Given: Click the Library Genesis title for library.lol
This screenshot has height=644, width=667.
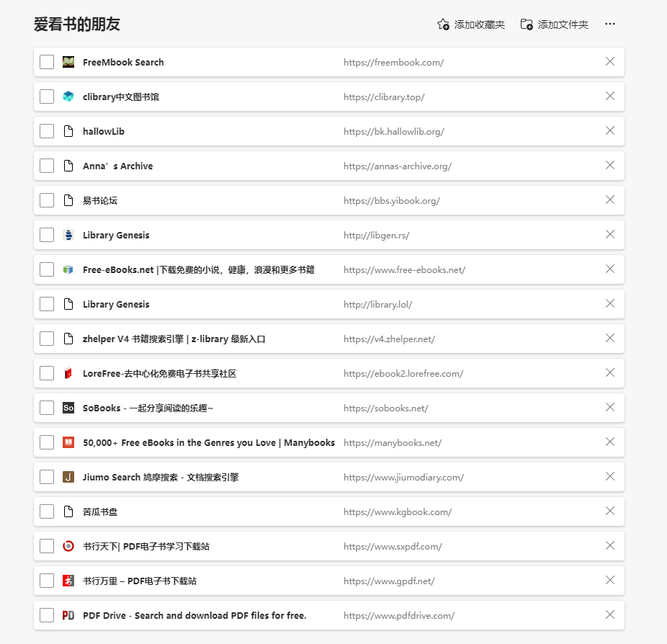Looking at the screenshot, I should tap(116, 305).
